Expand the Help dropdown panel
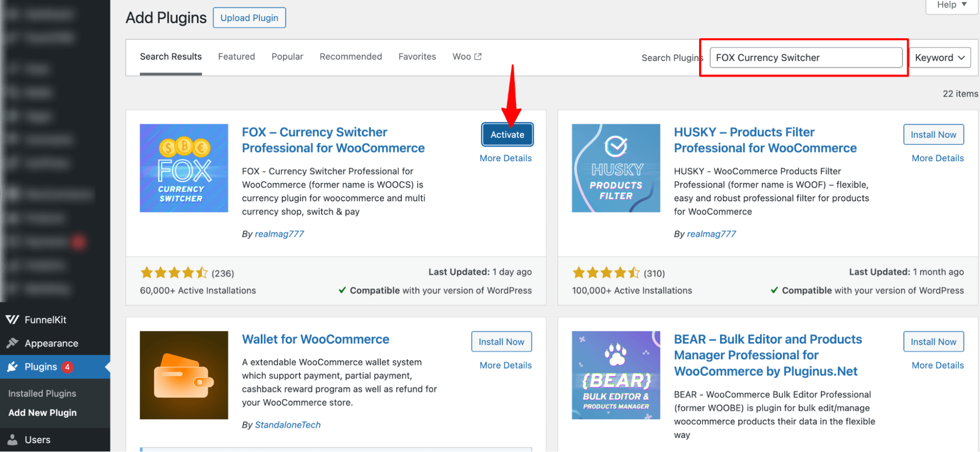The width and height of the screenshot is (980, 452). pos(952,5)
